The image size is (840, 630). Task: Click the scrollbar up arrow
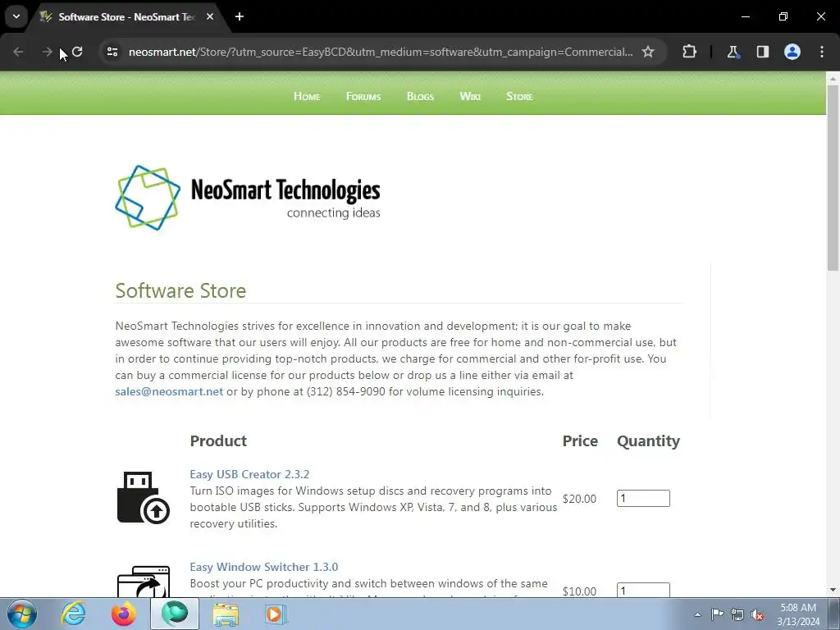pyautogui.click(x=833, y=78)
